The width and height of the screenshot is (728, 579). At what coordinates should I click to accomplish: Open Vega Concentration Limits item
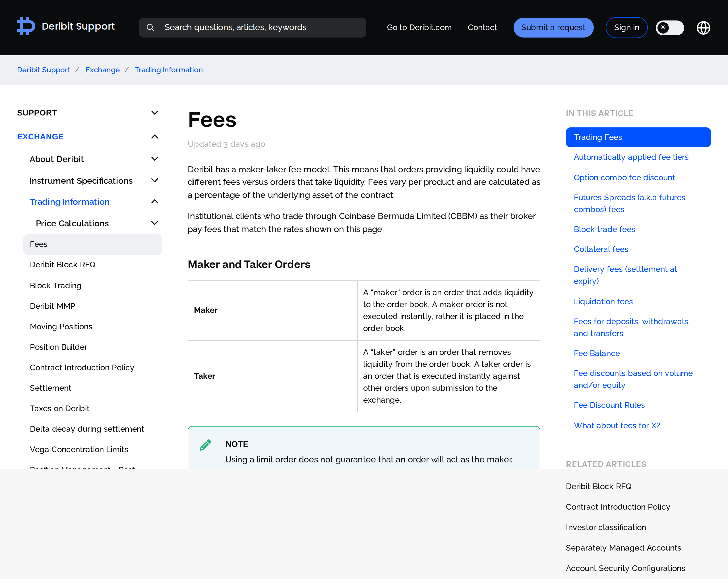tap(79, 450)
